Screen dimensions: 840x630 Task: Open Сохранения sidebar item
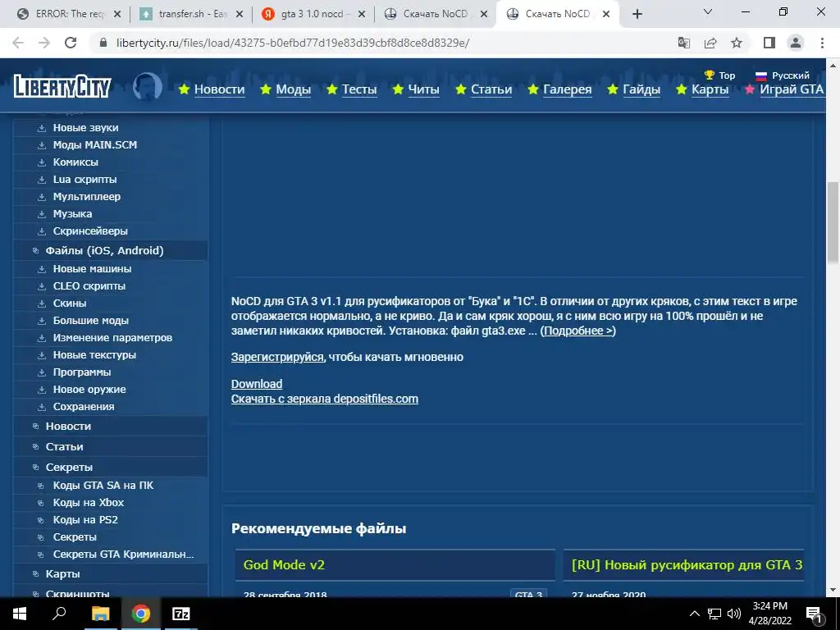84,406
